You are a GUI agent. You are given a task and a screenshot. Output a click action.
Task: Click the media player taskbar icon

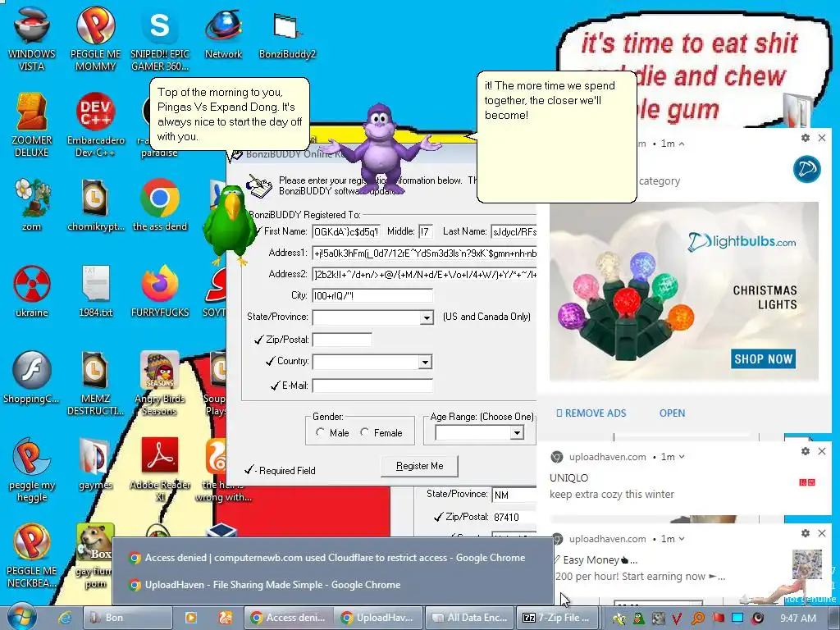(x=190, y=618)
